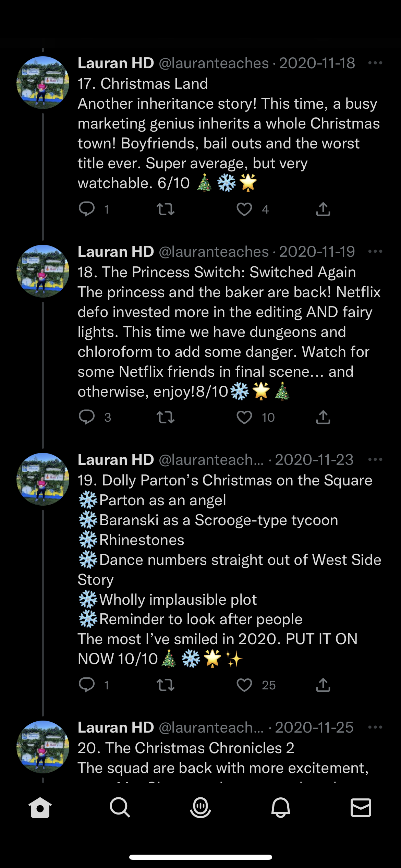
Task: Share the Princess Switch tweet
Action: pos(323,417)
